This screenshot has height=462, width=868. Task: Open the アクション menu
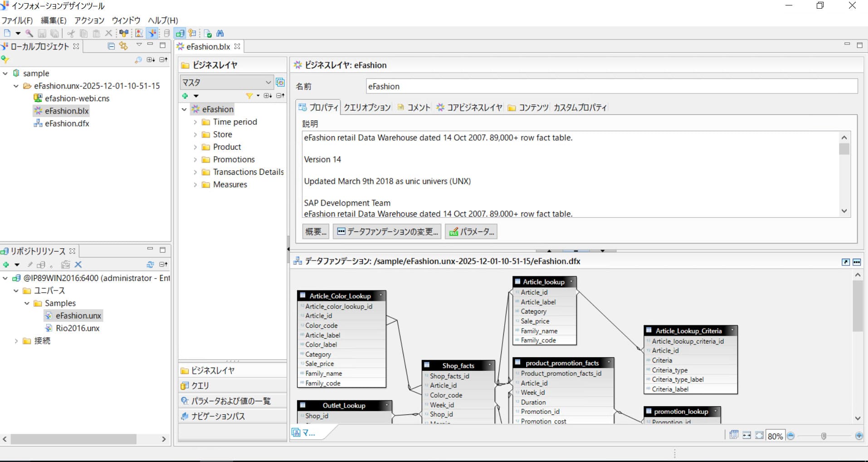pyautogui.click(x=89, y=20)
